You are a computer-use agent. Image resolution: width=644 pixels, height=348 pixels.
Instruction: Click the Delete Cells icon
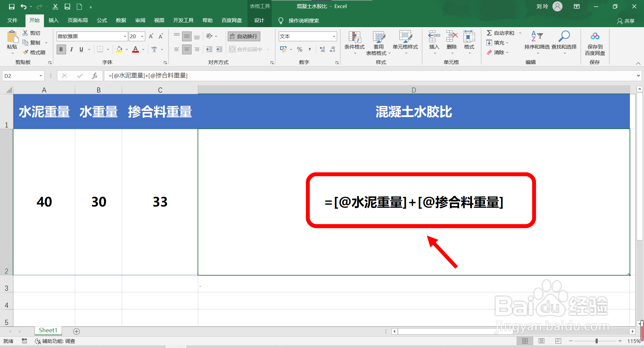pos(451,40)
